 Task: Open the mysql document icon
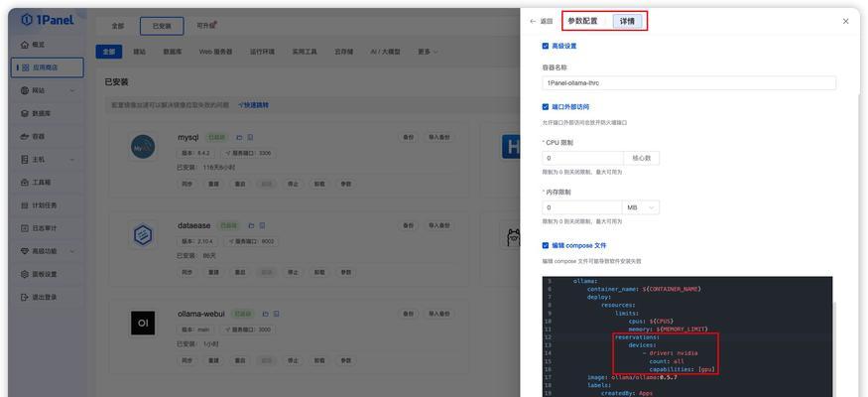click(x=250, y=137)
